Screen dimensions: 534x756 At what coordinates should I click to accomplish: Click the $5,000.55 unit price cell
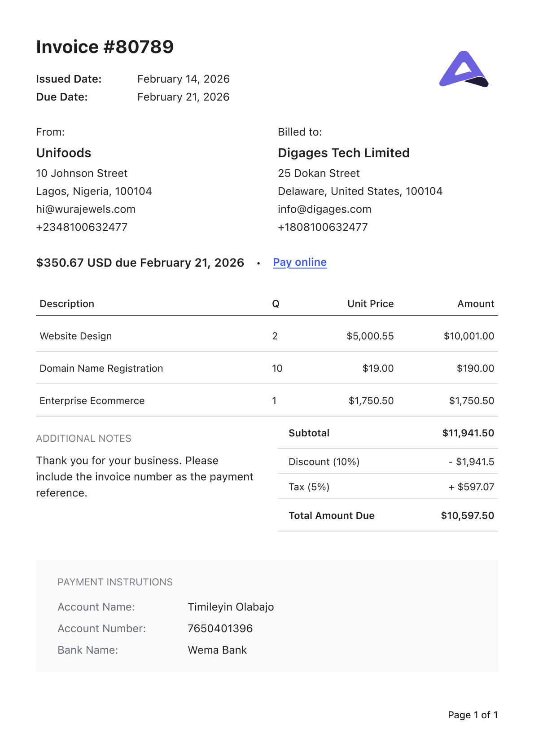point(370,336)
